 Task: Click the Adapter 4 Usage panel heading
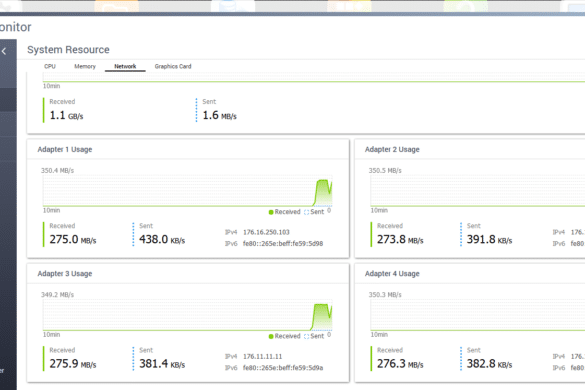392,274
